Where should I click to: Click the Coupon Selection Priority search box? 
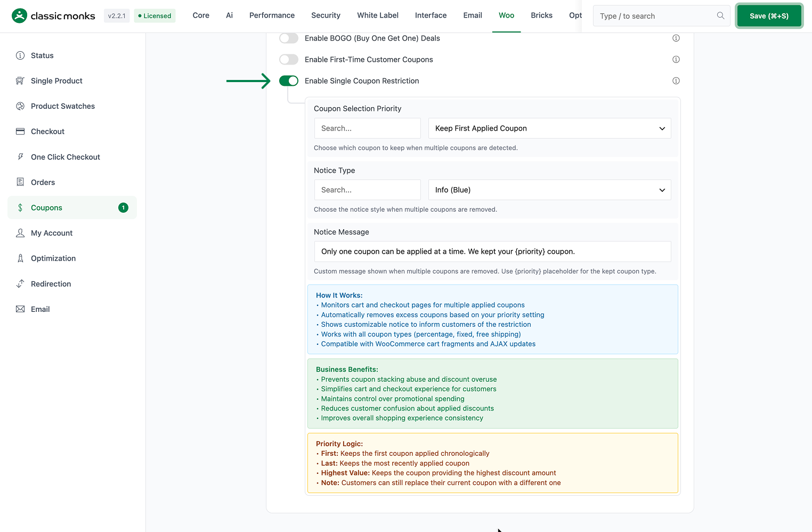click(368, 128)
